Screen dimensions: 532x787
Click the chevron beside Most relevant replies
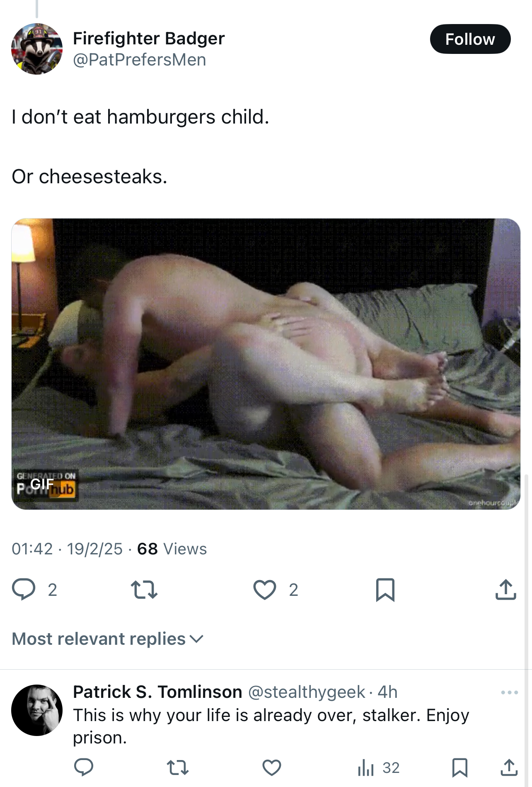[196, 639]
